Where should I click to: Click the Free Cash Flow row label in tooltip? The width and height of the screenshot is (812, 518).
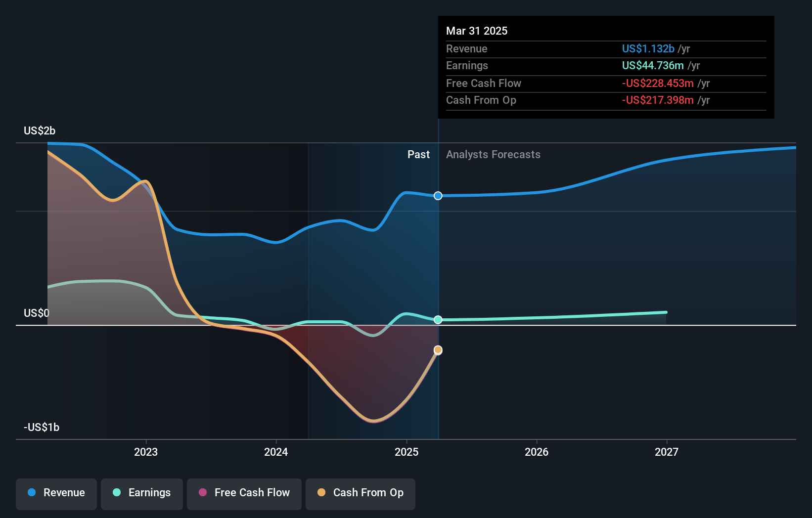(x=484, y=83)
